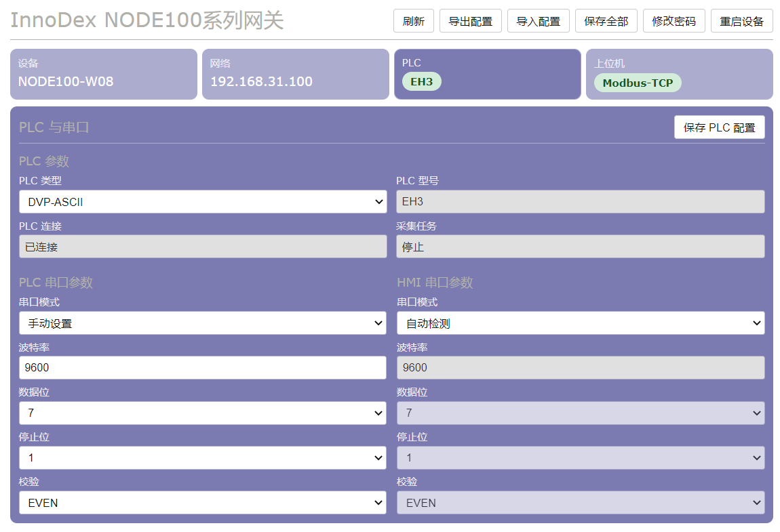
Task: Restart device with 重启设备 button
Action: (x=742, y=21)
